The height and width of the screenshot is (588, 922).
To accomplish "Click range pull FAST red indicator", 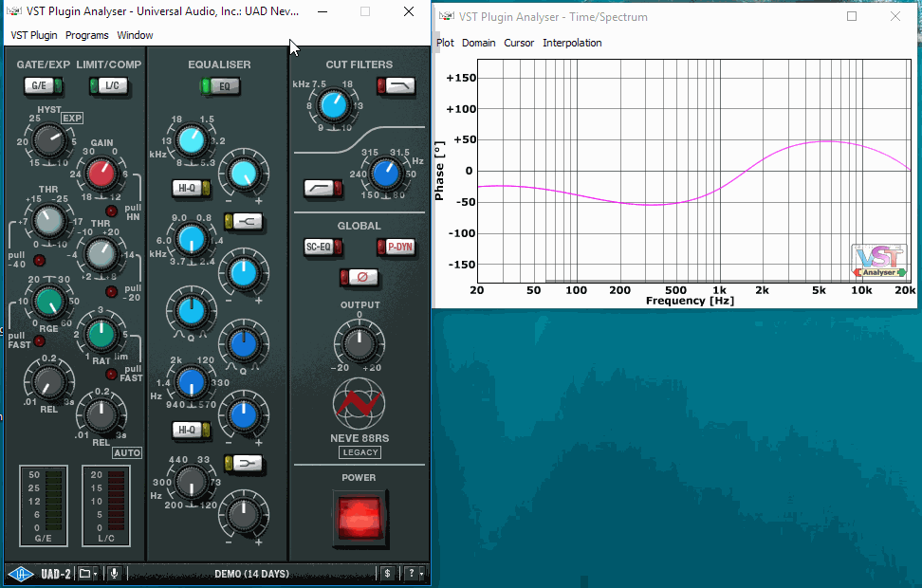I will 40,341.
